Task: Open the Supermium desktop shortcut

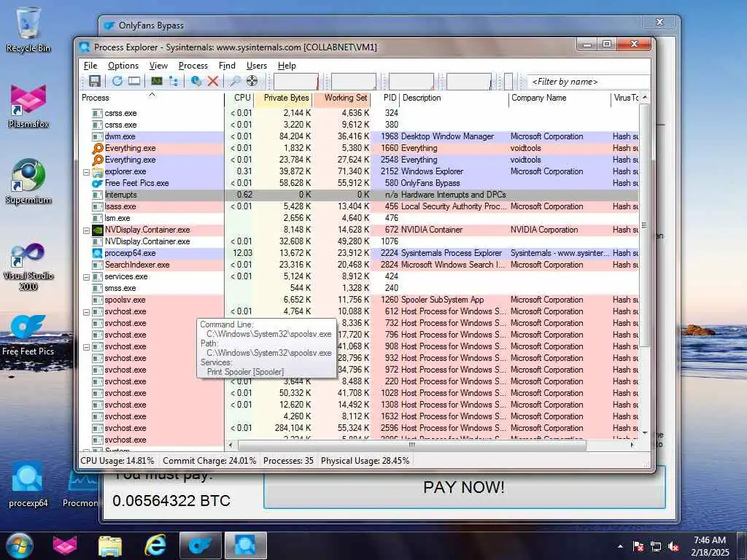Action: [28, 182]
